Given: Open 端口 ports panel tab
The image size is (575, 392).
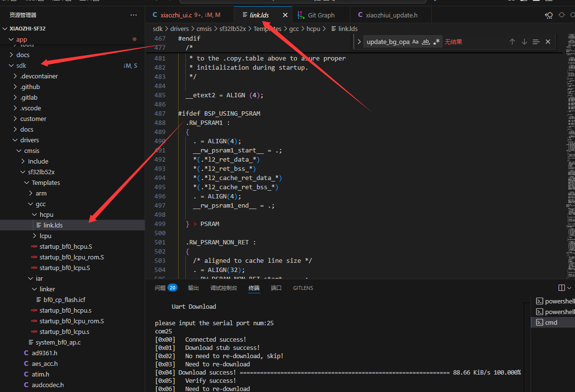Looking at the screenshot, I should [276, 288].
